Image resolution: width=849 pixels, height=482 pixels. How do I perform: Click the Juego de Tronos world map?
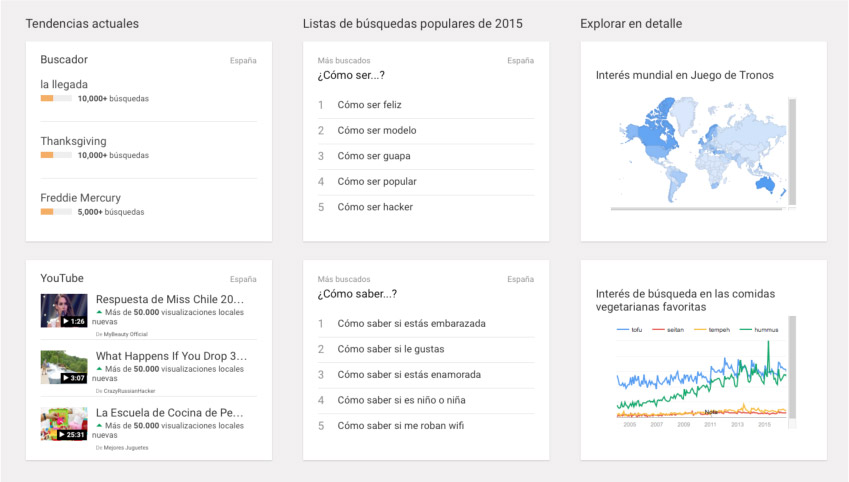tap(702, 149)
